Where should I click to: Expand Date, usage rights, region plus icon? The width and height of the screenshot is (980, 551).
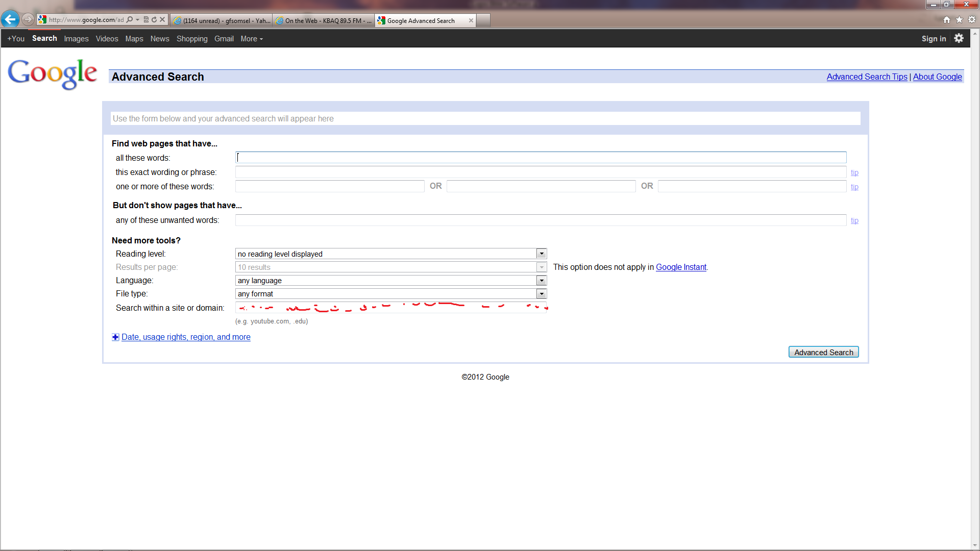coord(115,337)
